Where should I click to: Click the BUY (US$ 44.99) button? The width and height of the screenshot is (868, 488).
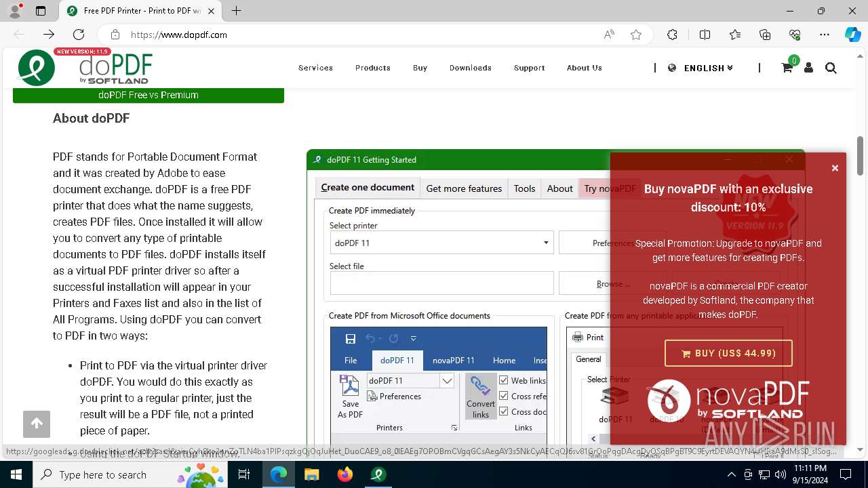point(728,353)
